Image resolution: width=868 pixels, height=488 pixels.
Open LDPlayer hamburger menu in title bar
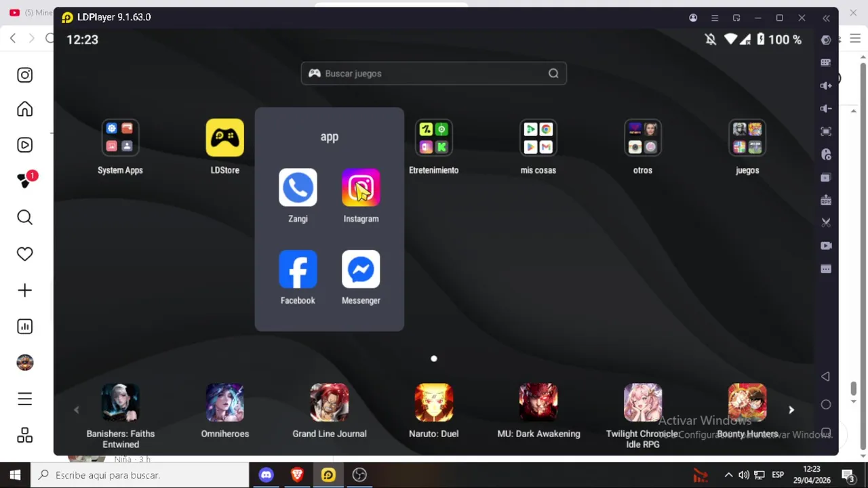715,18
